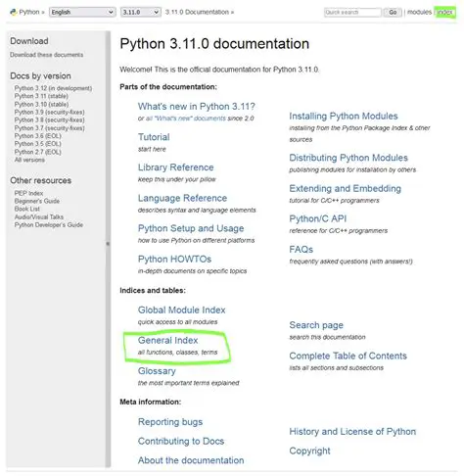Open the Library Reference link
Image resolution: width=464 pixels, height=476 pixels.
click(x=176, y=167)
